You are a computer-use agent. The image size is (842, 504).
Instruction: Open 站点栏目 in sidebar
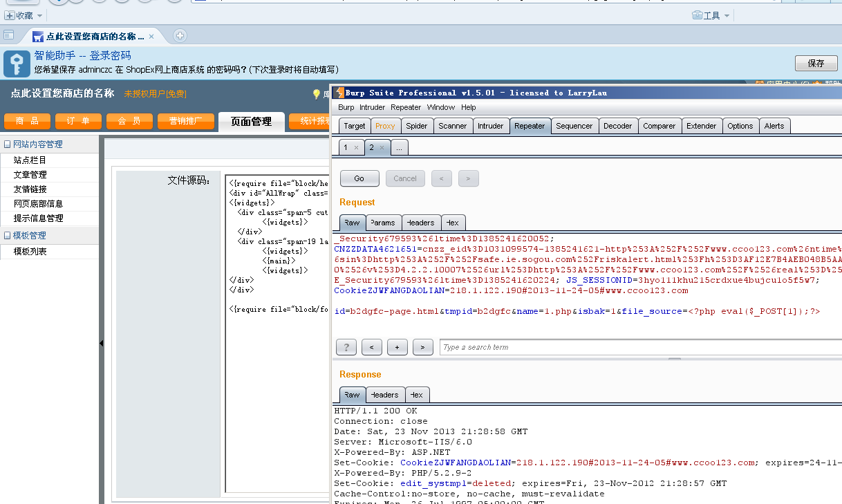tap(30, 160)
